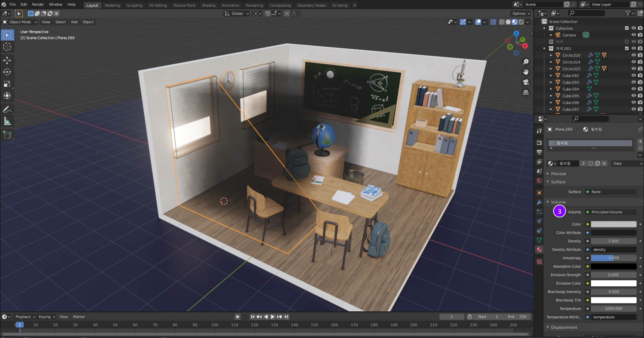Open the Render properties tab
644x338 pixels.
tap(539, 143)
